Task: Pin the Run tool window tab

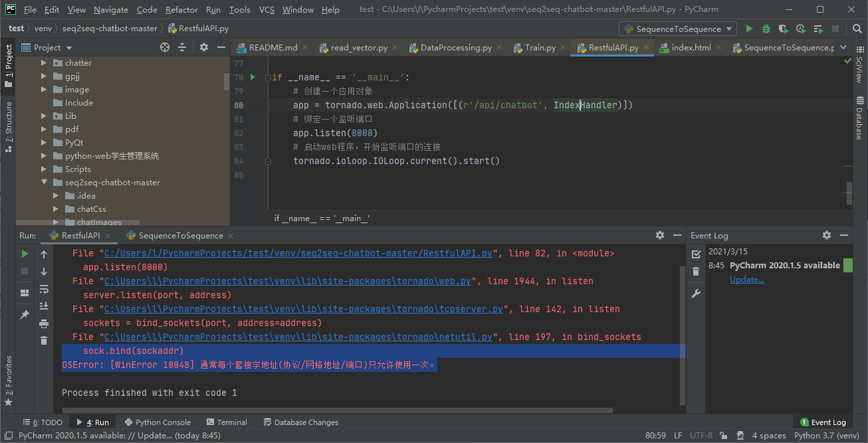Action: pos(25,315)
